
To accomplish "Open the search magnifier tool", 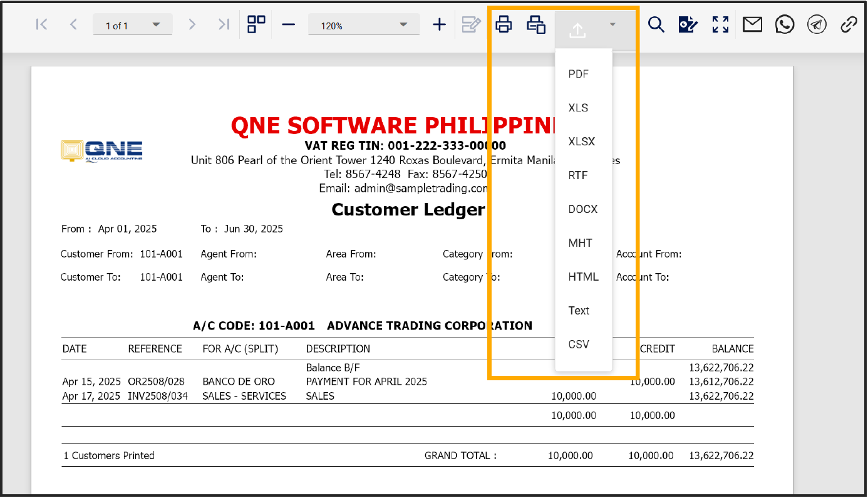I will click(x=656, y=24).
